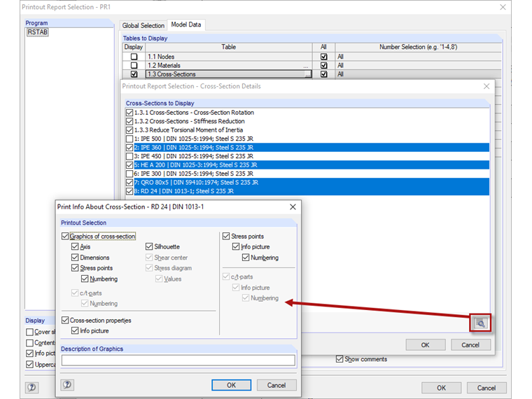The width and height of the screenshot is (532, 399).
Task: Toggle right-column Stress points checkbox
Action: (226, 236)
